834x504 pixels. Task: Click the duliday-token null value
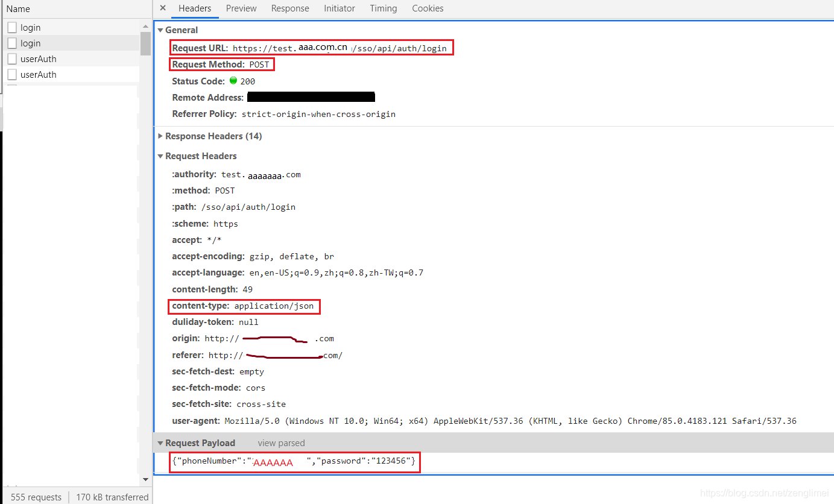pos(248,323)
